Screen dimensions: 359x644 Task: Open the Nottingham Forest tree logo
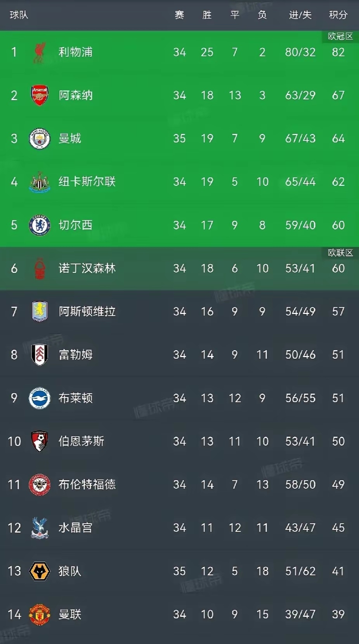(40, 268)
